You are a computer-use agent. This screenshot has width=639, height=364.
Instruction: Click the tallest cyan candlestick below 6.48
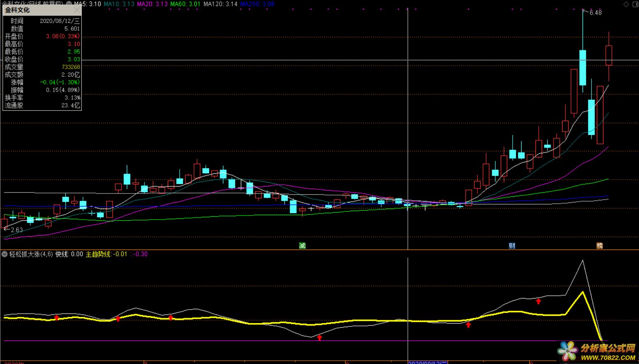[583, 67]
